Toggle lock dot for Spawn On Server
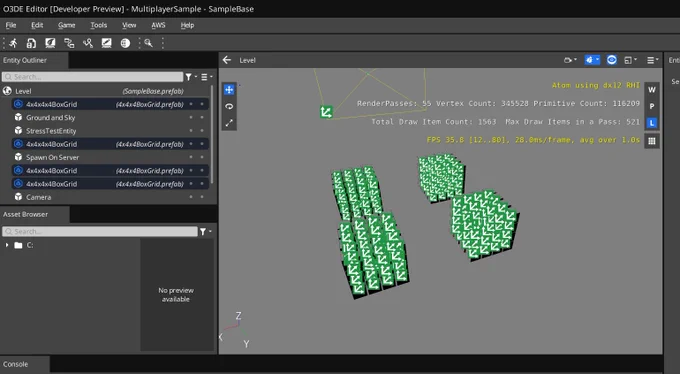This screenshot has width=680, height=374. [202, 157]
